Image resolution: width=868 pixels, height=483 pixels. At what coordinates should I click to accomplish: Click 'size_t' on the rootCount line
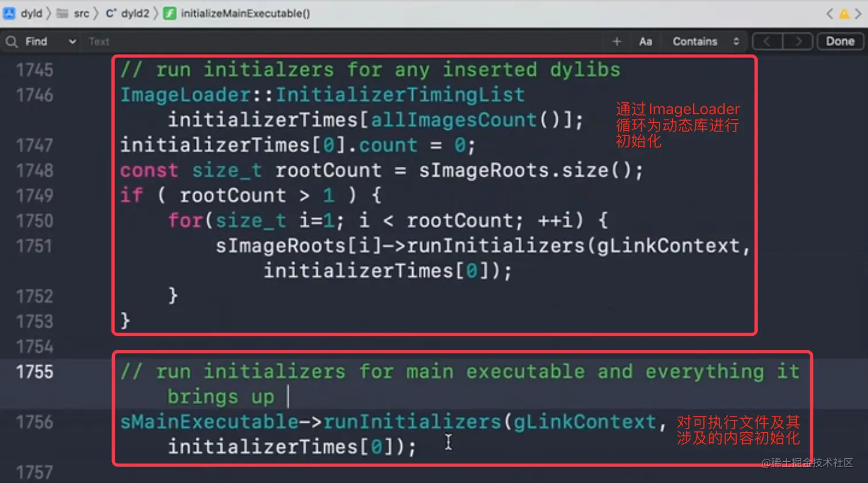point(227,171)
